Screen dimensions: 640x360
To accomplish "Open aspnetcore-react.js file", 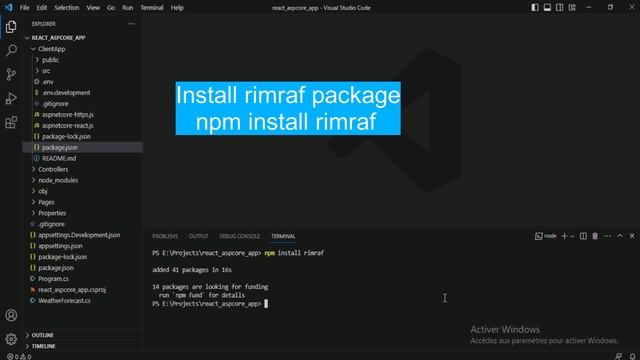I will click(82, 126).
